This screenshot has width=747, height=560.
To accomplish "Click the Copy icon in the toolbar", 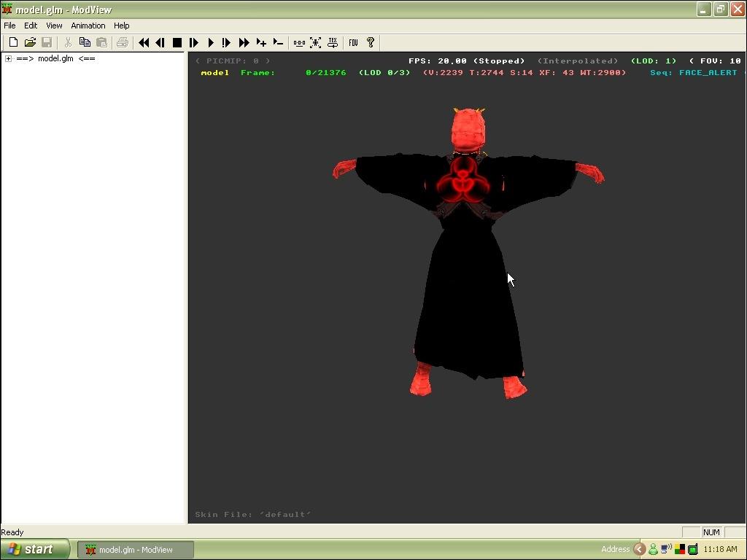I will tap(85, 43).
